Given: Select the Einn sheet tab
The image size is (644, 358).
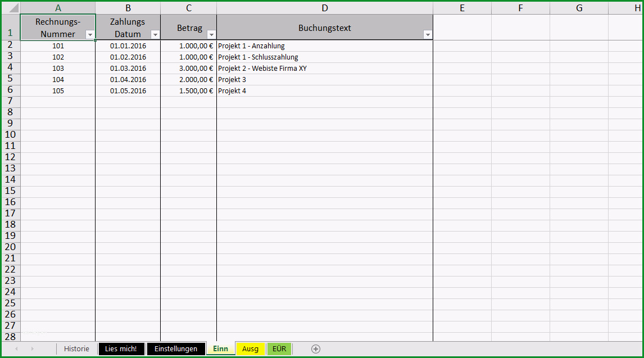Looking at the screenshot, I should point(220,349).
